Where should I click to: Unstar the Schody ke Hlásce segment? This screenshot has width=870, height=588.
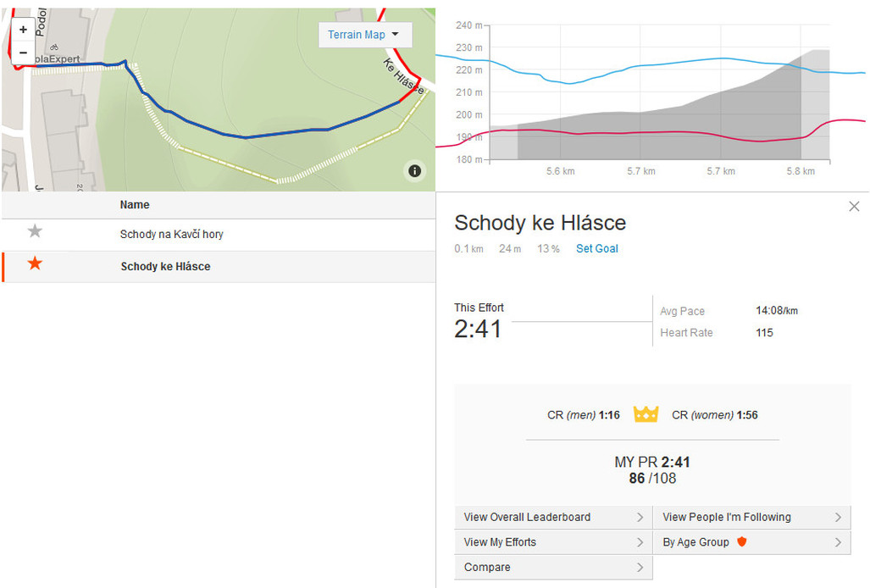[35, 264]
